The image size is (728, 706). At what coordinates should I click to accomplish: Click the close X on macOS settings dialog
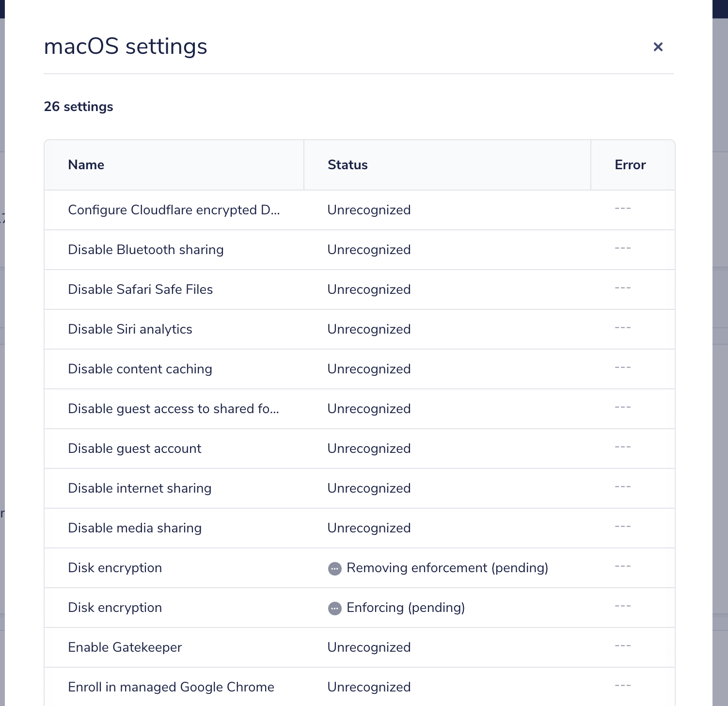click(658, 47)
